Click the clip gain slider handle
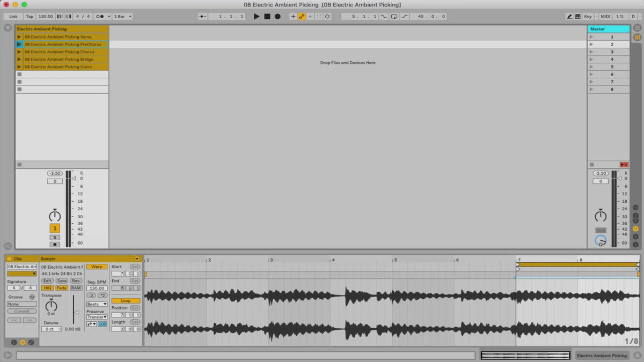The height and width of the screenshot is (362, 644). [76, 313]
